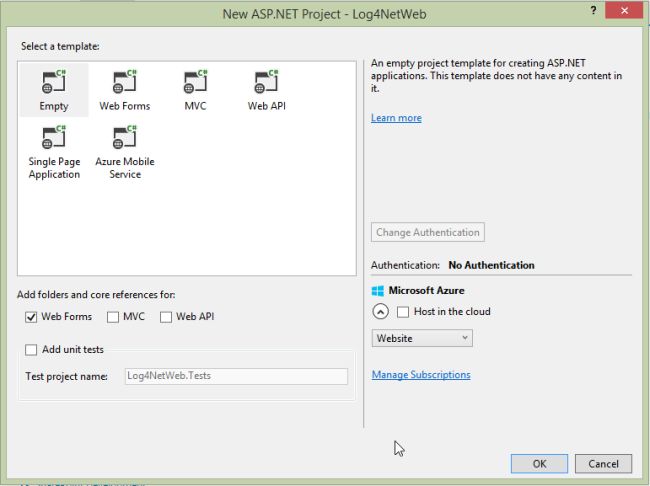
Task: Open dialog help with the question mark
Action: pyautogui.click(x=593, y=11)
